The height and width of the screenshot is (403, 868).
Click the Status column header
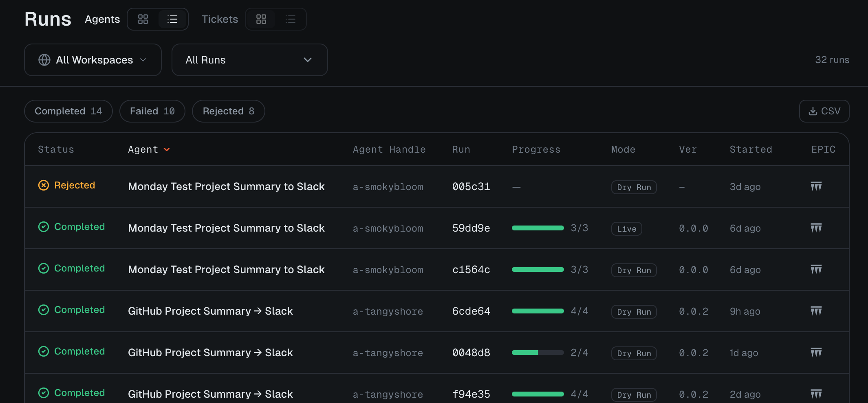click(x=56, y=149)
